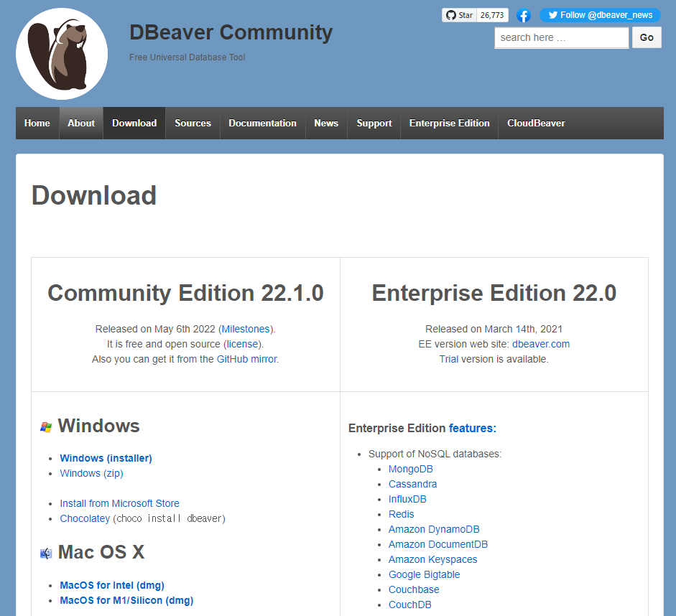Viewport: 676px width, 616px height.
Task: Download Windows (installer)
Action: tap(106, 458)
